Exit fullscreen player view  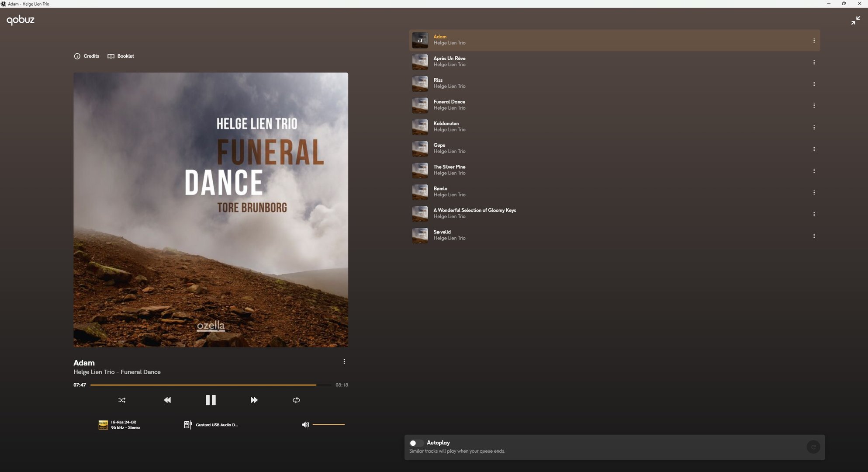coord(855,21)
